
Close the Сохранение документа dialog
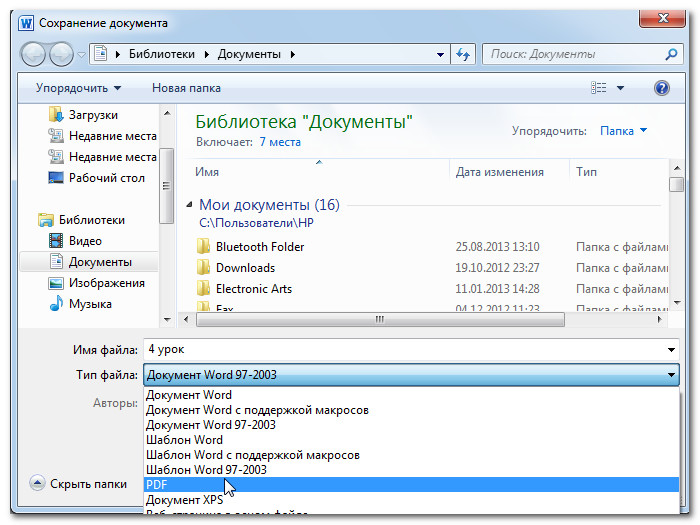[662, 18]
